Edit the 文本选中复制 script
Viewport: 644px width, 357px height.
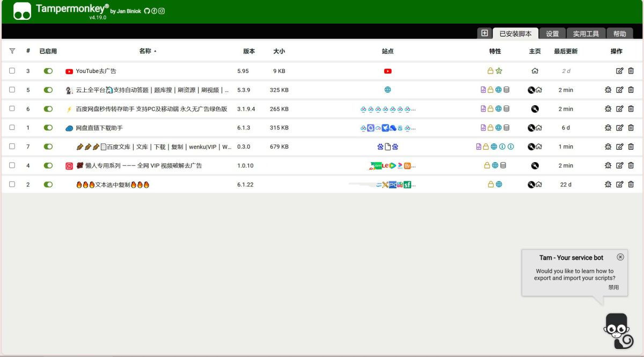[x=620, y=184]
